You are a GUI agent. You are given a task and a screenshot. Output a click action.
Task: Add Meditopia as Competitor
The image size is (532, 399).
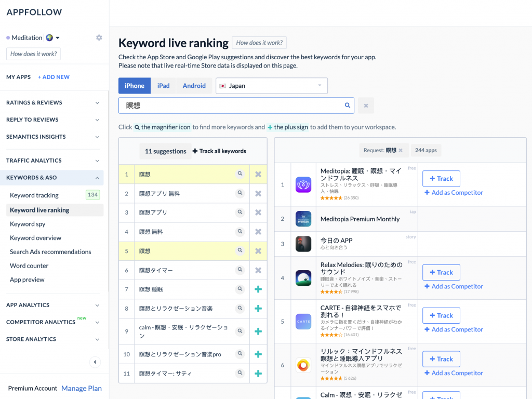pyautogui.click(x=454, y=192)
